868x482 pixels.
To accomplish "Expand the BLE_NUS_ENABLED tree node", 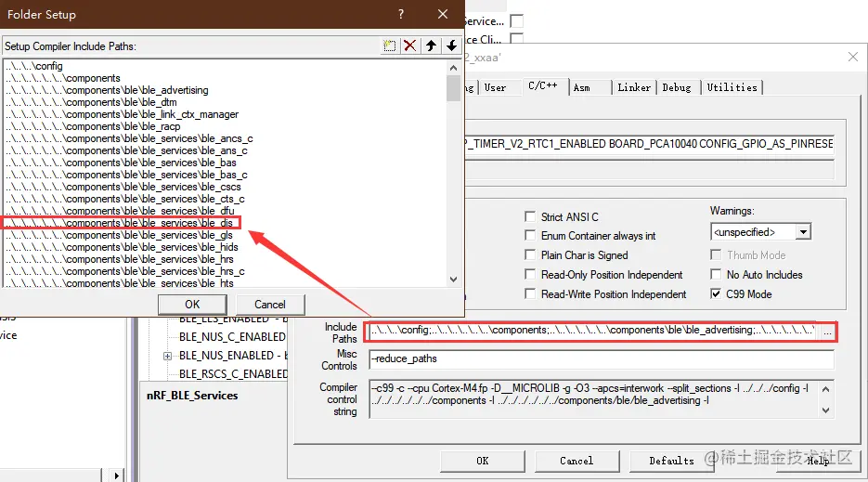I will point(167,356).
